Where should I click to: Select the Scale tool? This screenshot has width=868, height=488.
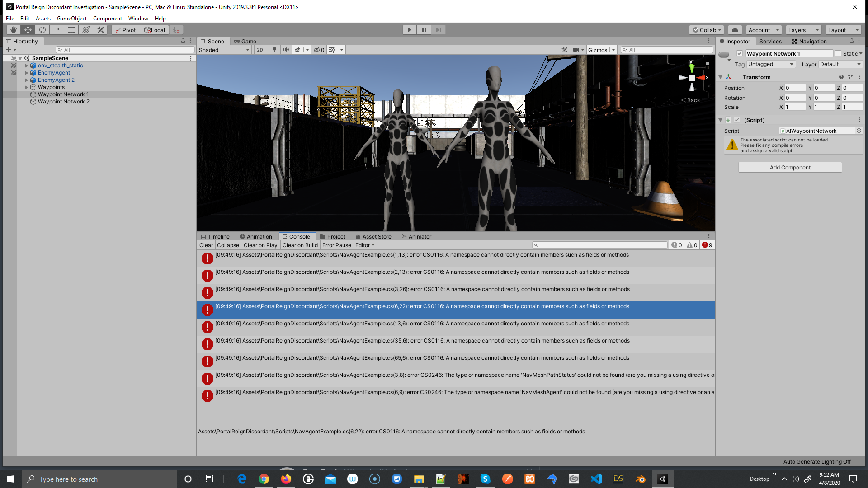pyautogui.click(x=57, y=29)
